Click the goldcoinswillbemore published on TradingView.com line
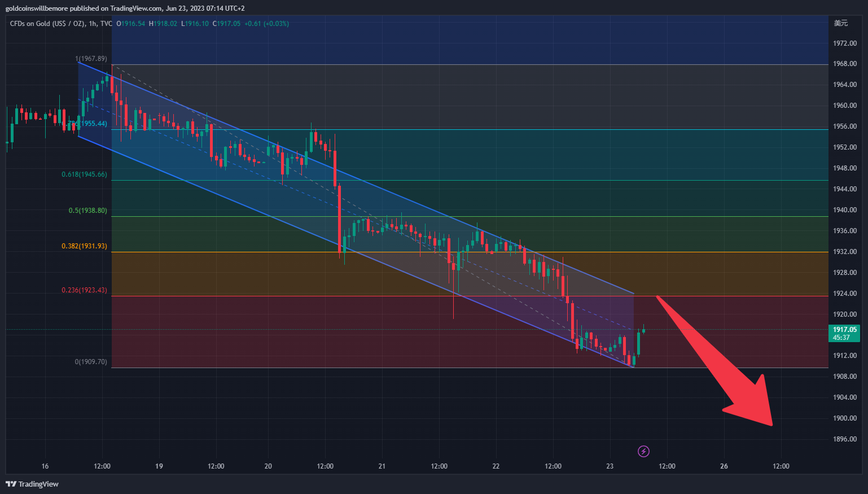Image resolution: width=868 pixels, height=494 pixels. click(x=125, y=8)
